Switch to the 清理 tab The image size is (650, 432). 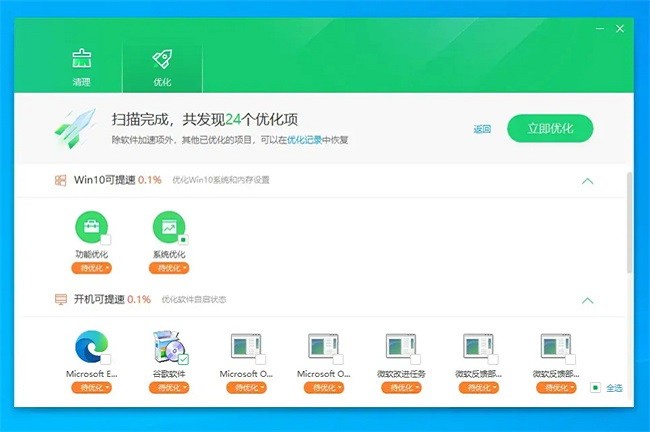point(82,68)
